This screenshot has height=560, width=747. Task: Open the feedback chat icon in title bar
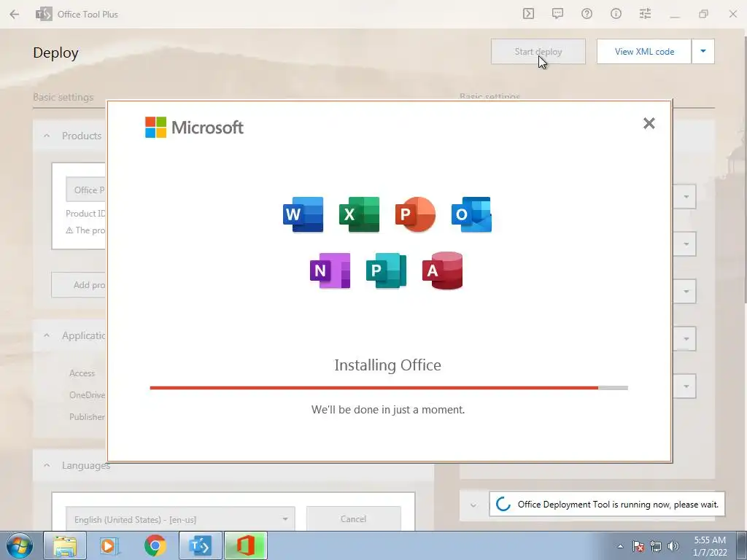(557, 14)
